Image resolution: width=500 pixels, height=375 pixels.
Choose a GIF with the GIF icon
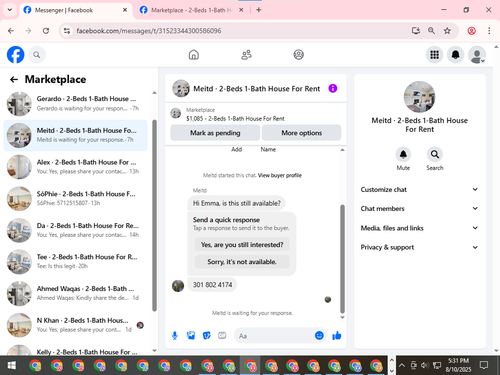222,336
